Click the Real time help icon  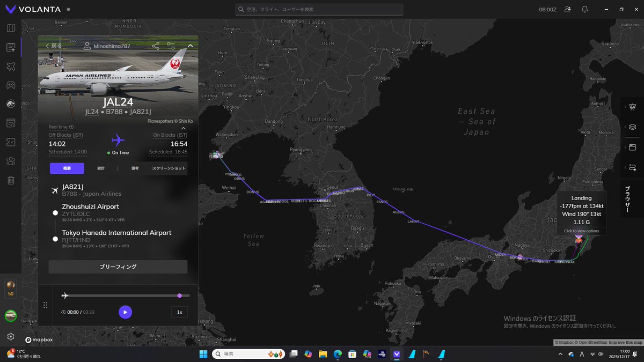(71, 127)
